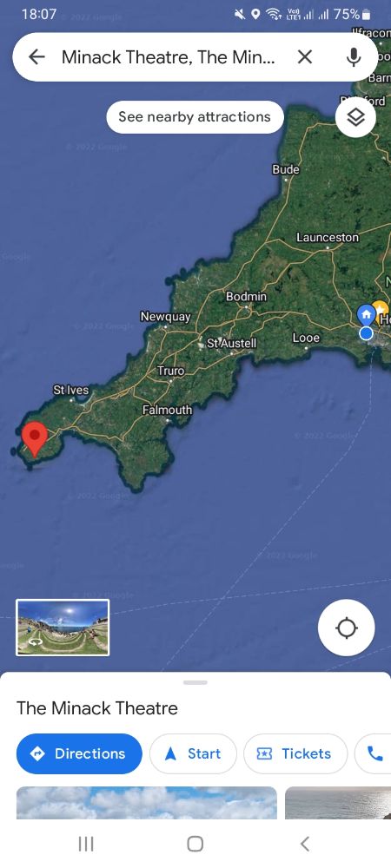Tap the blue home location marker
This screenshot has height=868, width=391.
(x=366, y=314)
